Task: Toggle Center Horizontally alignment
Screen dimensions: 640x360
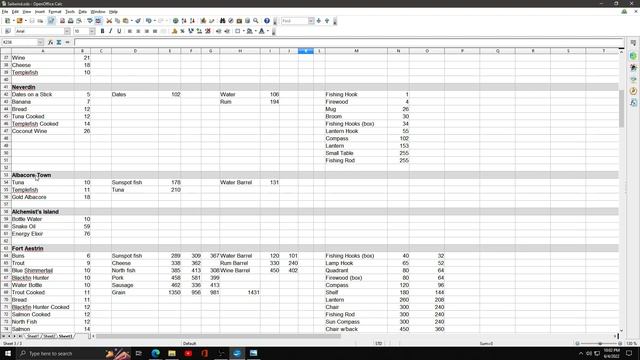Action: point(138,31)
